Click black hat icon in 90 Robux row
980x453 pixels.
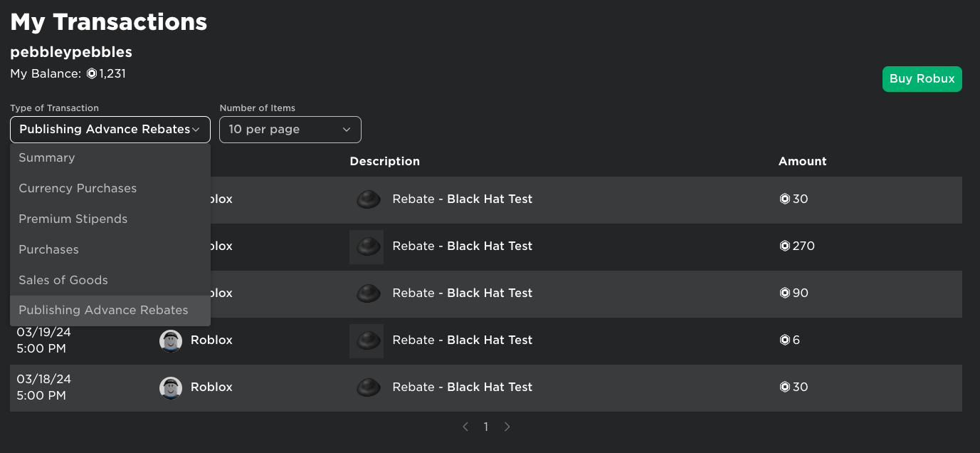pos(367,293)
